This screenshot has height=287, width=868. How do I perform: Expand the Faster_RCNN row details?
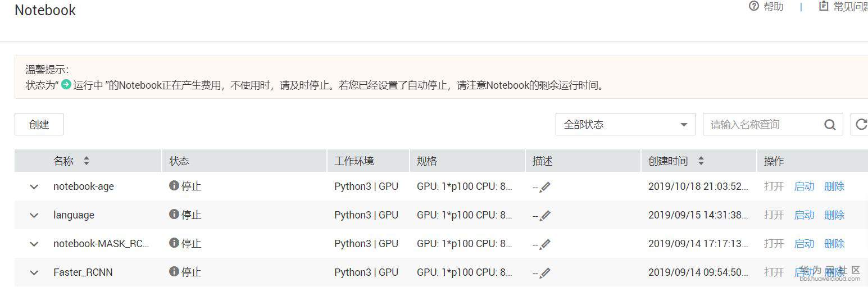[34, 272]
